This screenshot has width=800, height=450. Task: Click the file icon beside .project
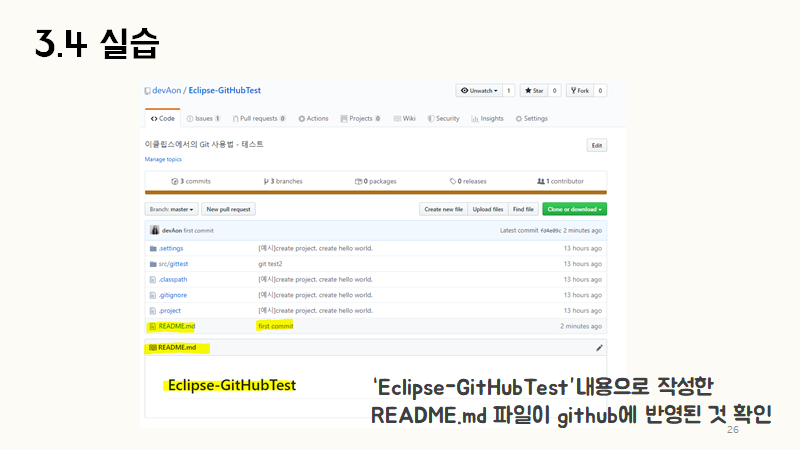153,311
